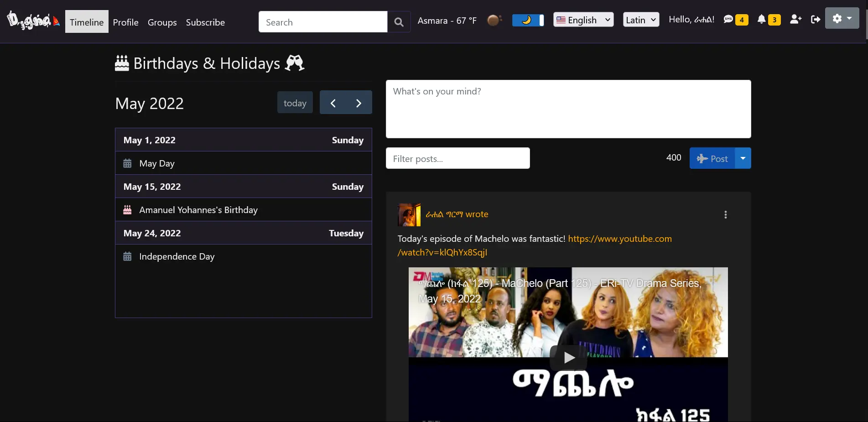Click the birthday cake icon in heading
Image resolution: width=868 pixels, height=422 pixels.
tap(122, 63)
